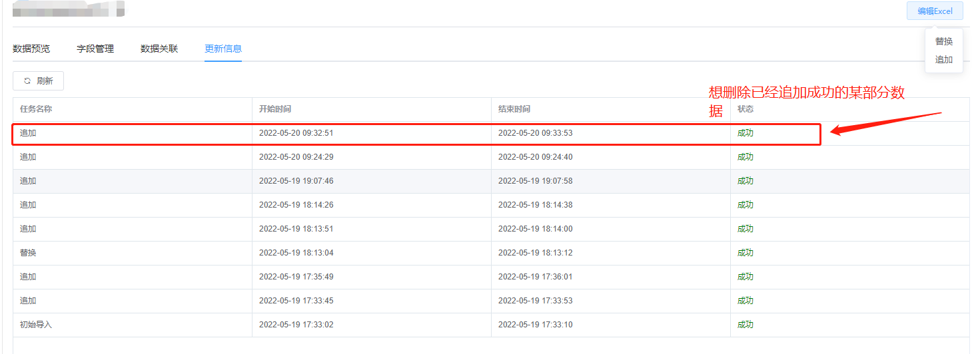980x354 pixels.
Task: Select the 更新信息 tab
Action: [x=223, y=49]
